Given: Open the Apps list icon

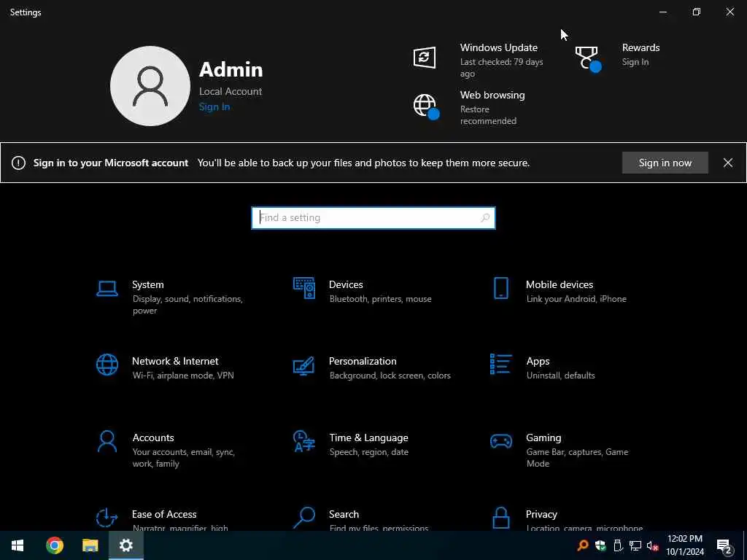Looking at the screenshot, I should click(500, 365).
